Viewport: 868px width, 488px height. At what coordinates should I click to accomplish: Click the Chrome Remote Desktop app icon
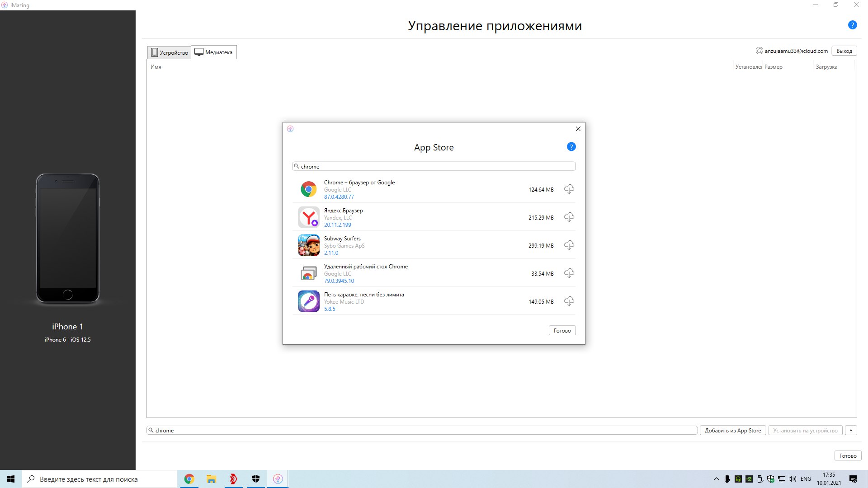(x=309, y=273)
